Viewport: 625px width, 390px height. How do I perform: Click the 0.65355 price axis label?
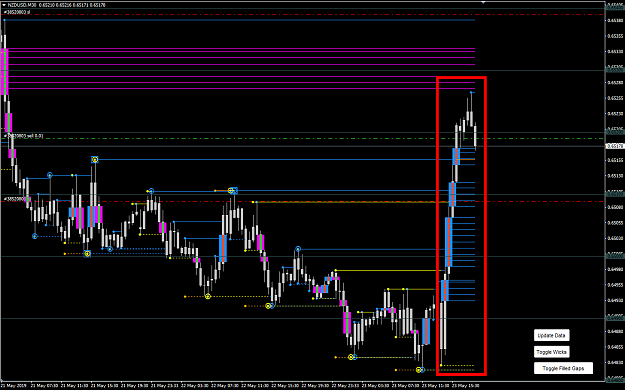tap(615, 36)
